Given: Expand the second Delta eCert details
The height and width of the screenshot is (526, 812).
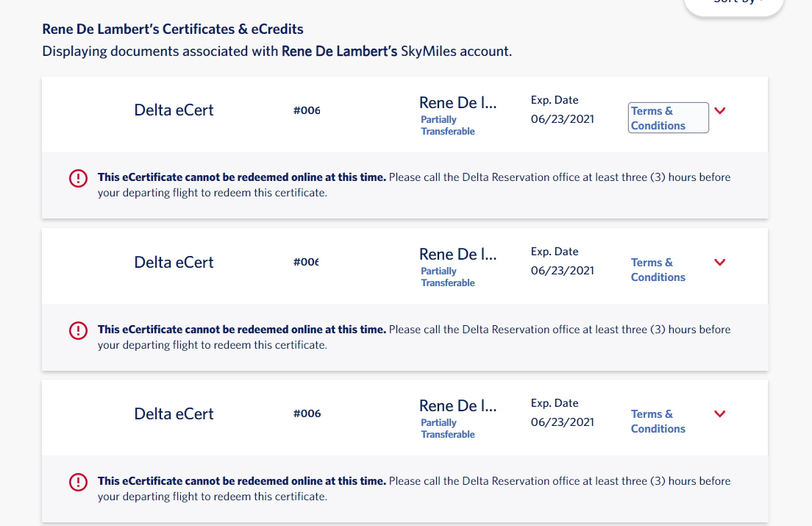Looking at the screenshot, I should [x=719, y=262].
